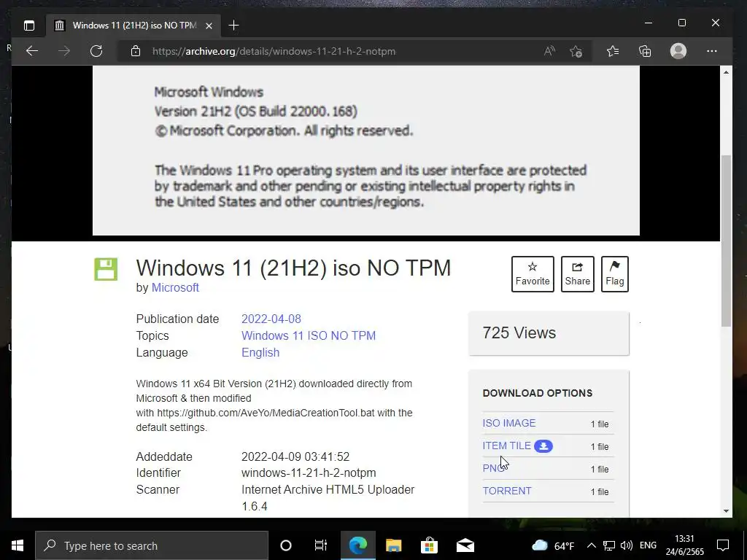Click the Microsoft Edge taskbar icon
The height and width of the screenshot is (560, 747).
point(357,545)
